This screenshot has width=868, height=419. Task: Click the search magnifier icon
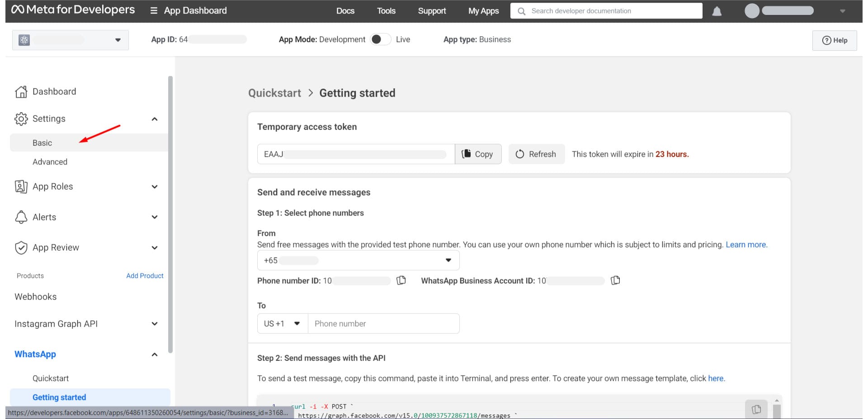pyautogui.click(x=521, y=11)
